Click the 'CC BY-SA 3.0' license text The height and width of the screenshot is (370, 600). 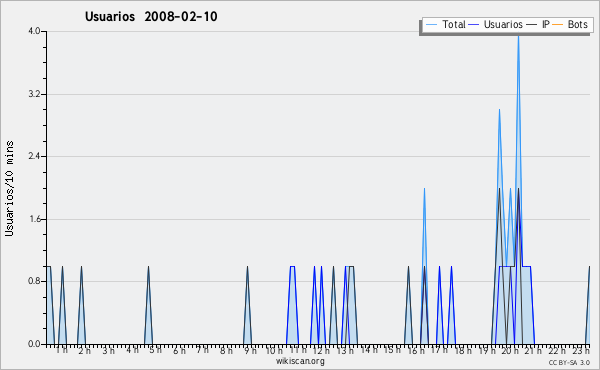[569, 362]
